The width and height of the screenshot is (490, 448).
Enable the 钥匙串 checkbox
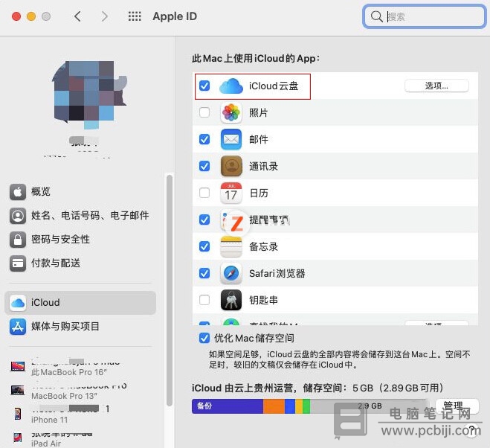coord(204,300)
